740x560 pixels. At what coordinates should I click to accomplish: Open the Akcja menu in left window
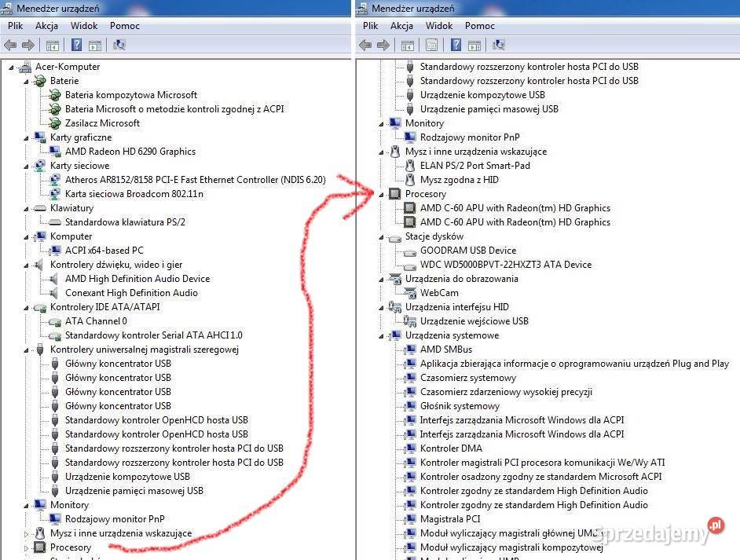(46, 26)
